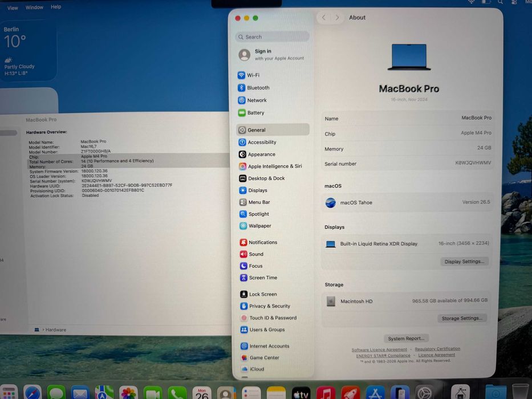This screenshot has height=399, width=532.
Task: Click the Wi-Fi status icon in the menu bar
Action: pyautogui.click(x=472, y=2)
